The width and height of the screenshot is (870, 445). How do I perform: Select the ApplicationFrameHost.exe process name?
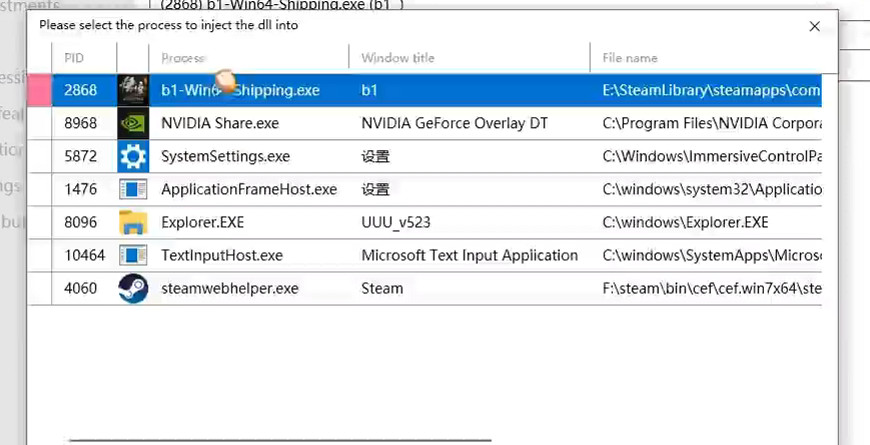tap(249, 189)
